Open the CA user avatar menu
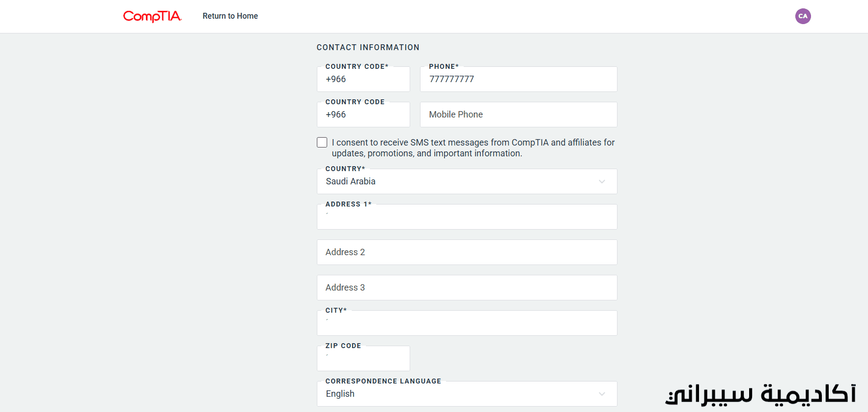The height and width of the screenshot is (412, 868). (803, 16)
